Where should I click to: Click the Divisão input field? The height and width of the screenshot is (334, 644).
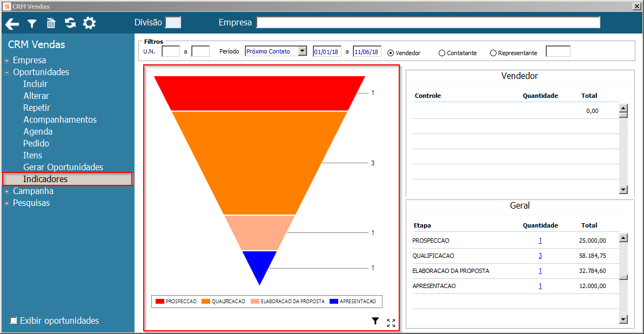(x=173, y=22)
